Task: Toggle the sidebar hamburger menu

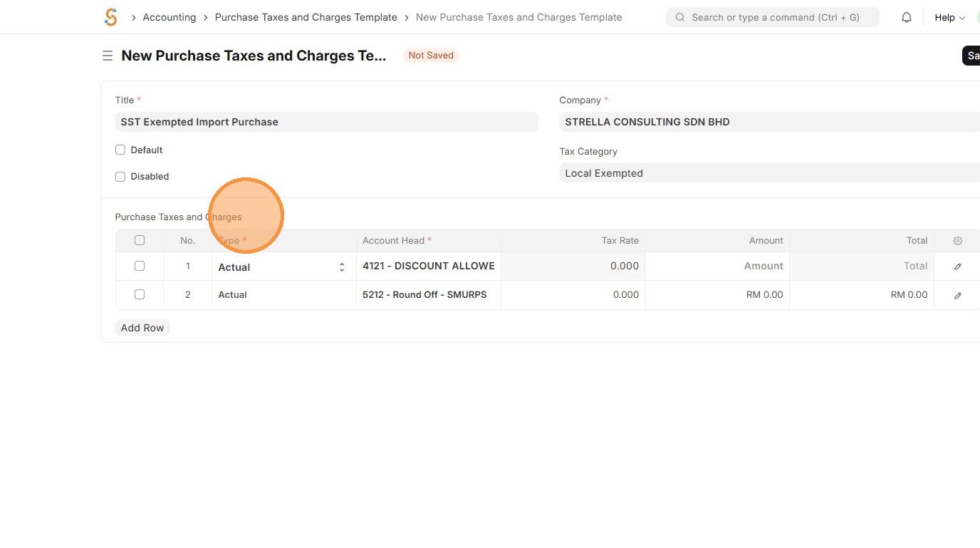Action: pyautogui.click(x=108, y=56)
